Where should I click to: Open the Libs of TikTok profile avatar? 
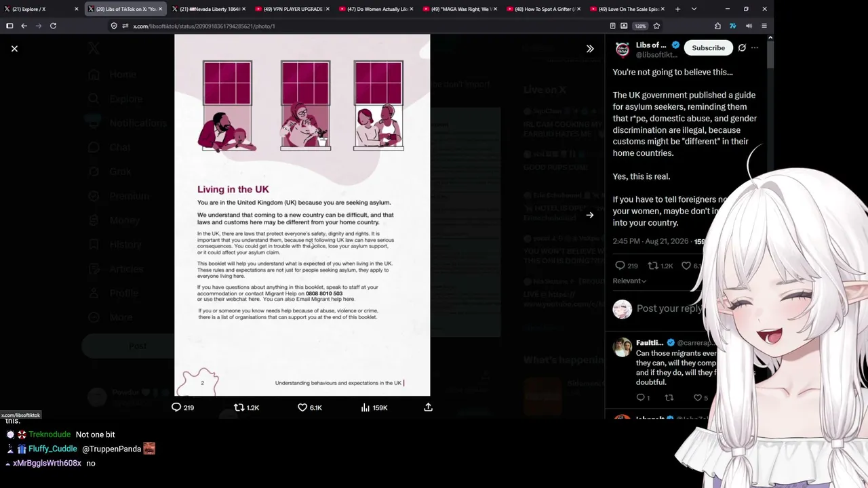(622, 49)
